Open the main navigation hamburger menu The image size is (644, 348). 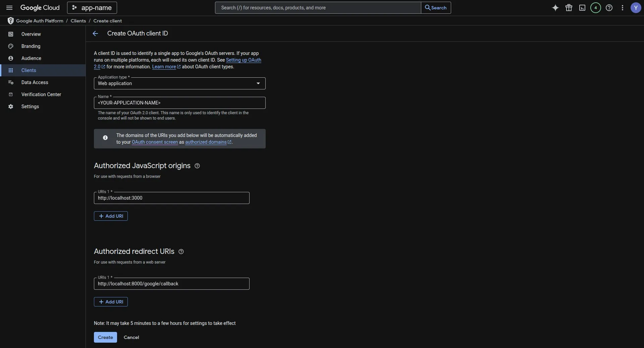point(9,8)
